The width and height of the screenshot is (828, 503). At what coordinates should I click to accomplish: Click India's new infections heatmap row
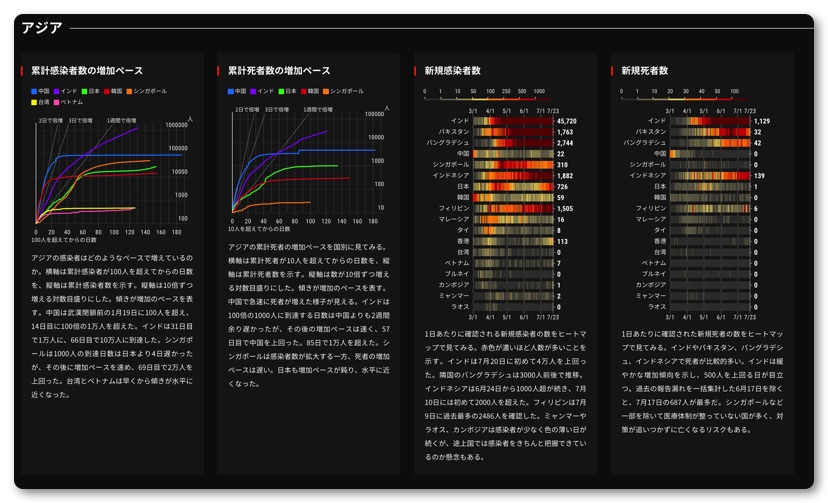(512, 121)
